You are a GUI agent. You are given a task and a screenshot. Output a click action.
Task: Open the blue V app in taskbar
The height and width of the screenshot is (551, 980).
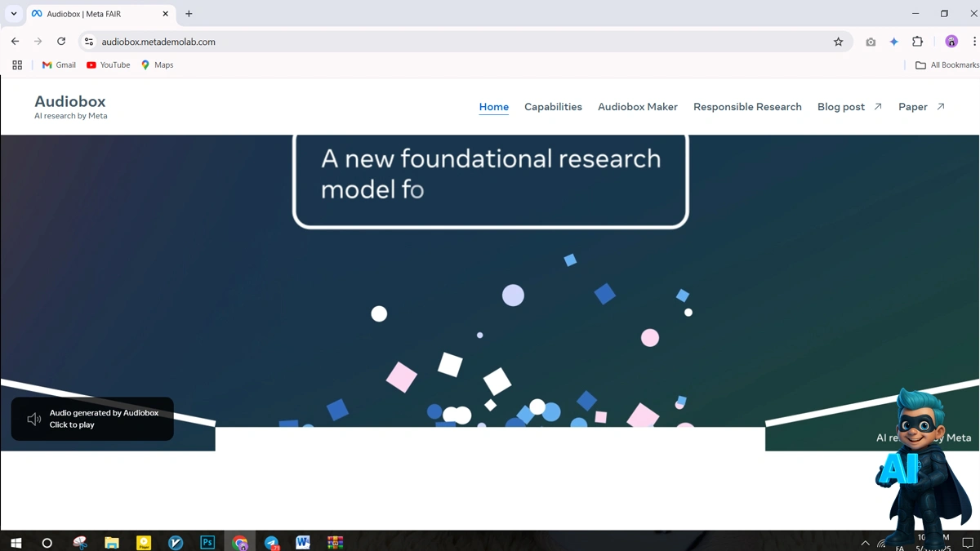coord(176,543)
